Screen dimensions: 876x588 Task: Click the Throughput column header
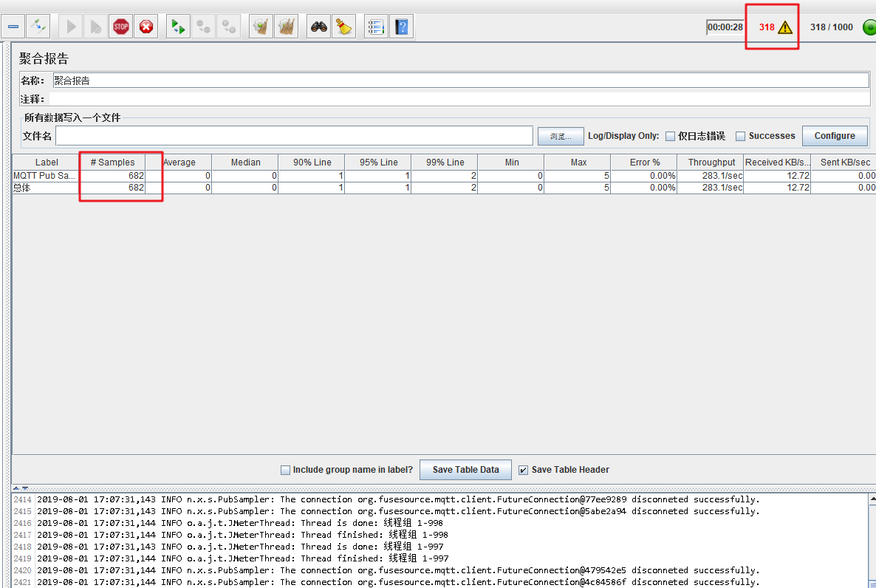point(711,162)
